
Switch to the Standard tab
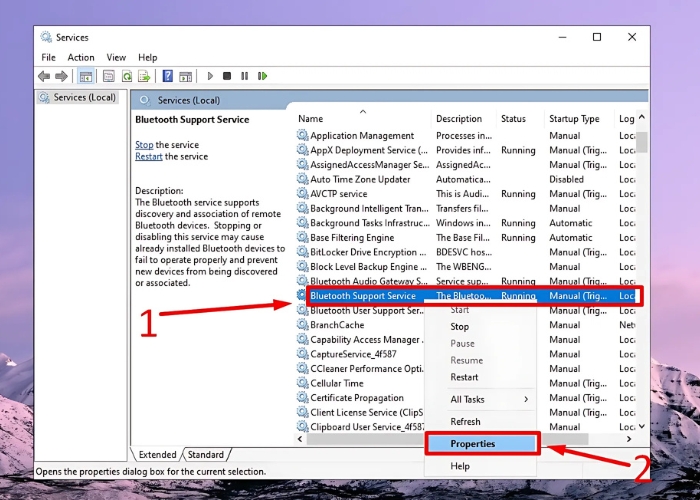tap(206, 455)
